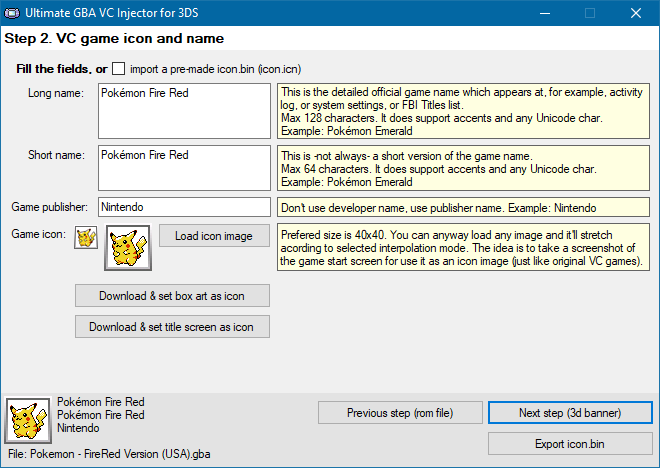Click 'Fill the fields, or' label
The height and width of the screenshot is (468, 660).
[x=62, y=69]
